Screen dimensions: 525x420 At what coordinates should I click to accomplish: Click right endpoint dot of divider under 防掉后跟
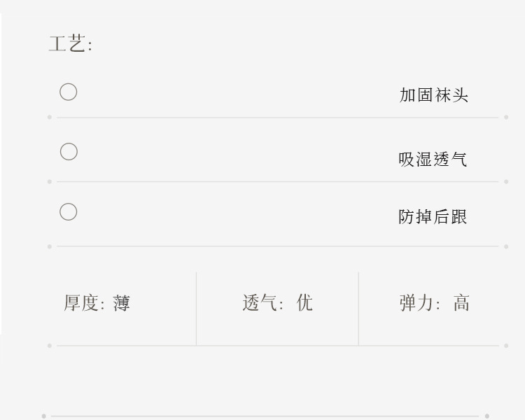tap(506, 246)
